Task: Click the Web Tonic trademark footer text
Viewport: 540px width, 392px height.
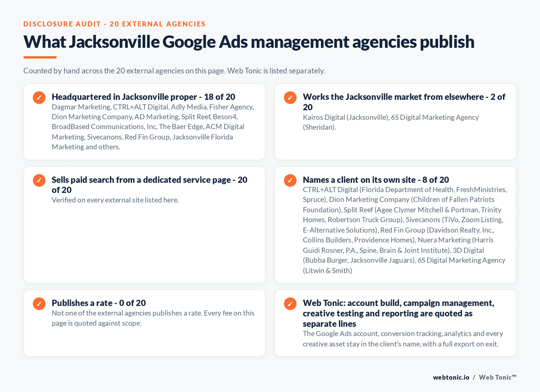Action: click(497, 377)
